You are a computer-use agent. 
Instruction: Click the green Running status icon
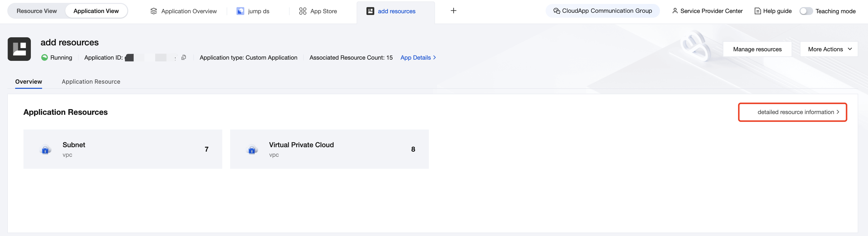[x=45, y=57]
